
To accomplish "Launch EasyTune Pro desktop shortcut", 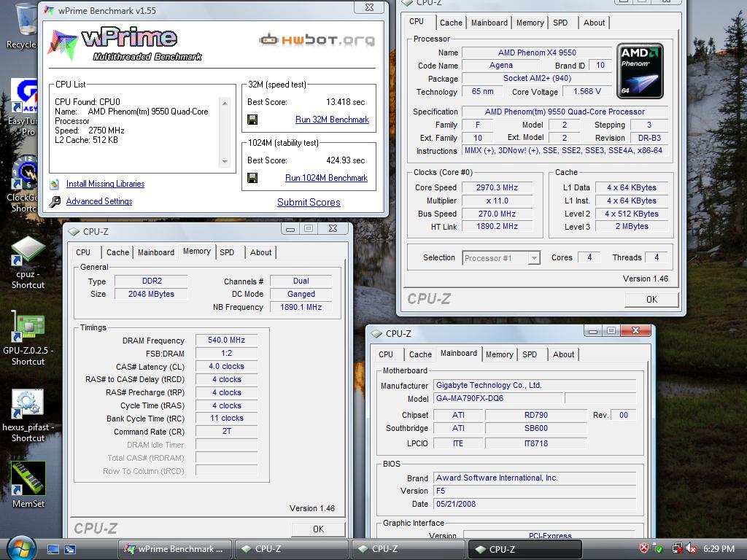I will point(24,96).
